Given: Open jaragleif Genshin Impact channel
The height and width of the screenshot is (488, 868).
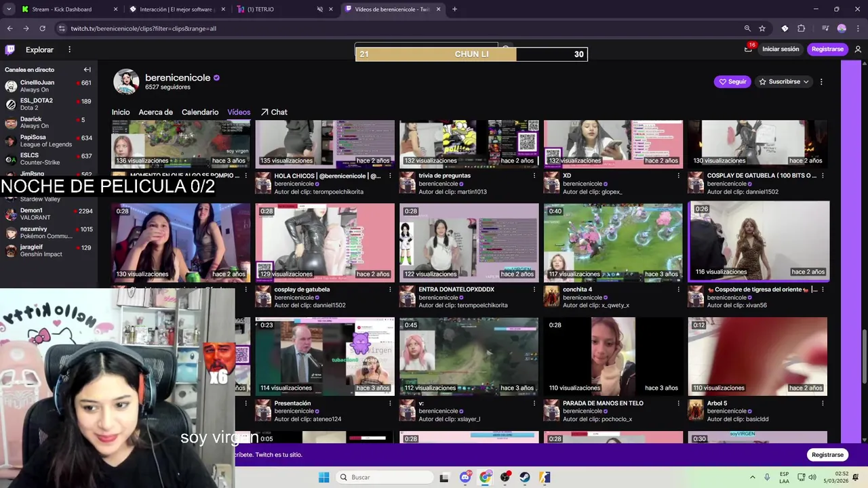Looking at the screenshot, I should (x=47, y=251).
